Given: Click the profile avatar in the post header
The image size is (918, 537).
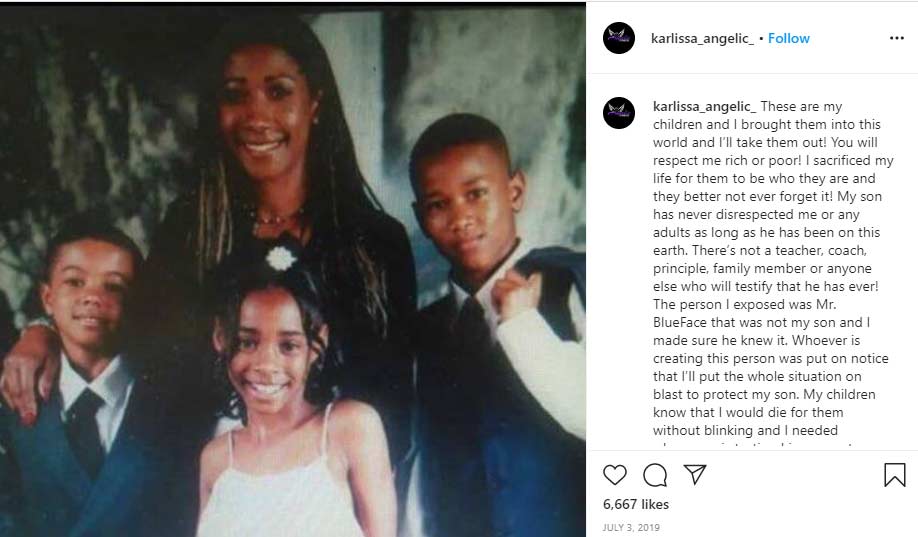Looking at the screenshot, I should 619,38.
